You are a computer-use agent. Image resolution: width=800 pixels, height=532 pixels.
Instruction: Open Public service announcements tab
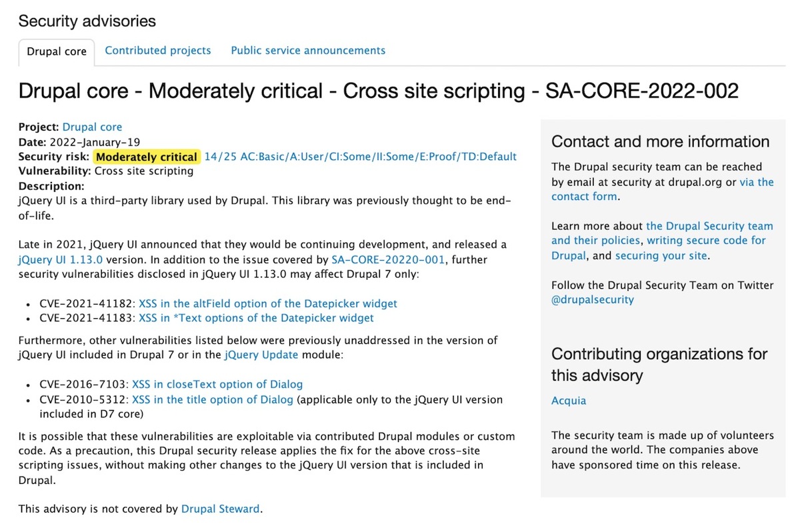point(308,51)
